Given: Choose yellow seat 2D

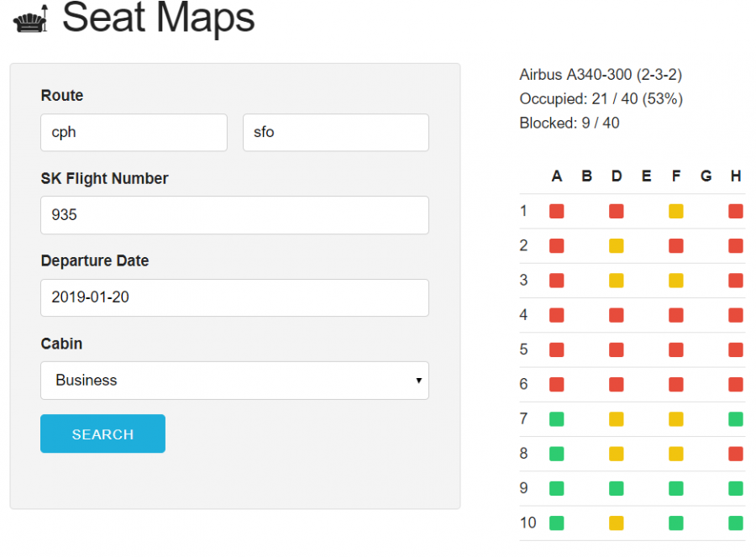Looking at the screenshot, I should click(617, 246).
